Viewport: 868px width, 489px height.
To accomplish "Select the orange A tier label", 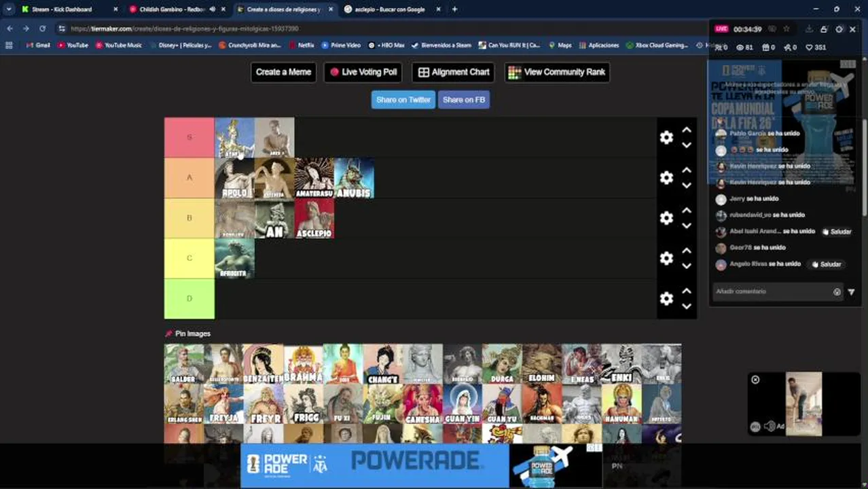I will pos(189,177).
